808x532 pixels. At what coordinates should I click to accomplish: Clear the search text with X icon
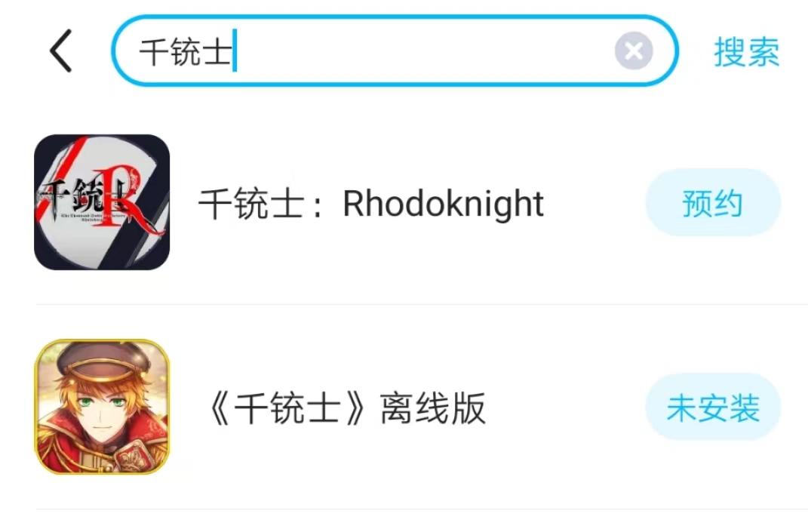[x=634, y=51]
